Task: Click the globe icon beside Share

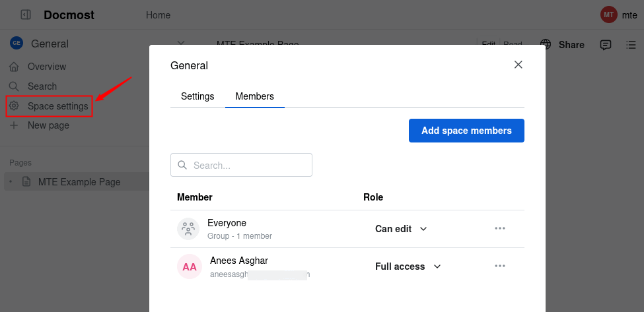Action: click(x=546, y=45)
